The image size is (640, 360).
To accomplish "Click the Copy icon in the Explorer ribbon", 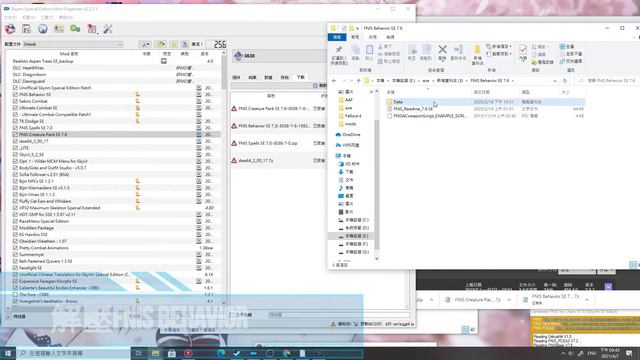I will [356, 50].
